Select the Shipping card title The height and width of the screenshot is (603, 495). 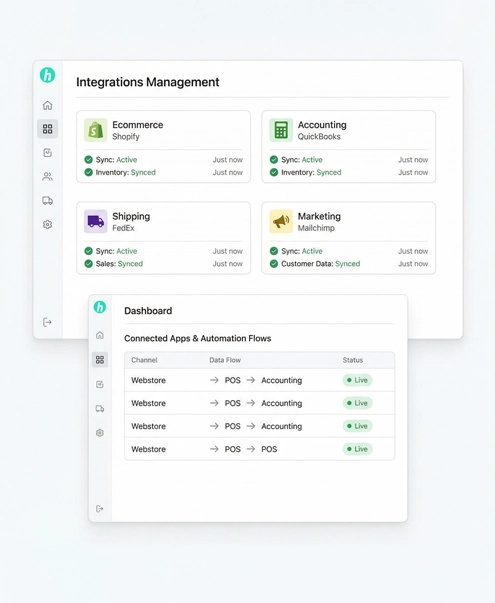click(131, 217)
